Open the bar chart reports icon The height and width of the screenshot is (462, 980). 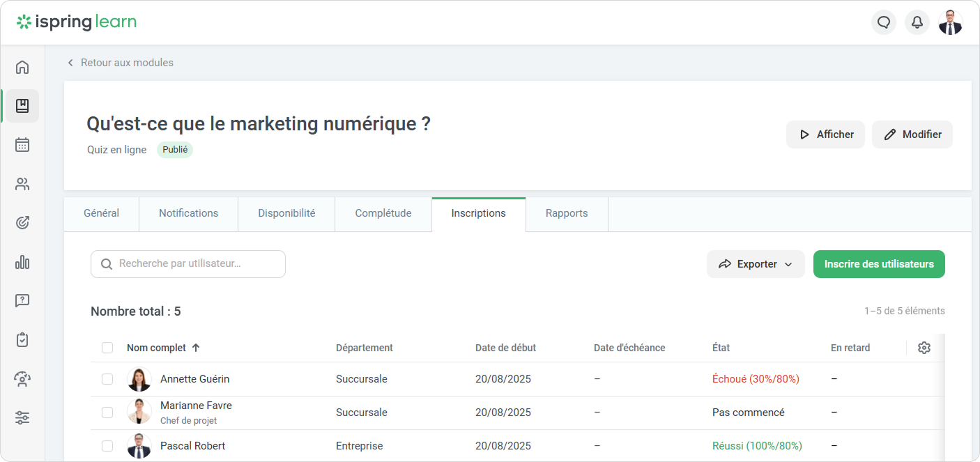[22, 262]
